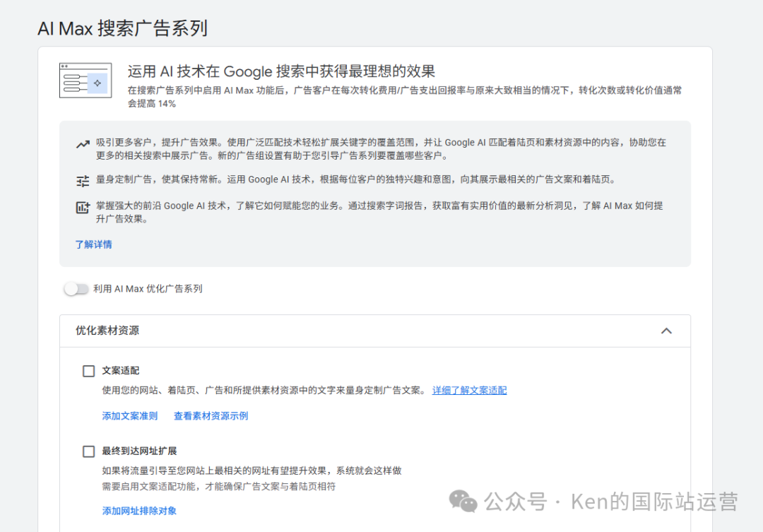
Task: Click the 最终到达网址扩展 option label
Action: (139, 451)
